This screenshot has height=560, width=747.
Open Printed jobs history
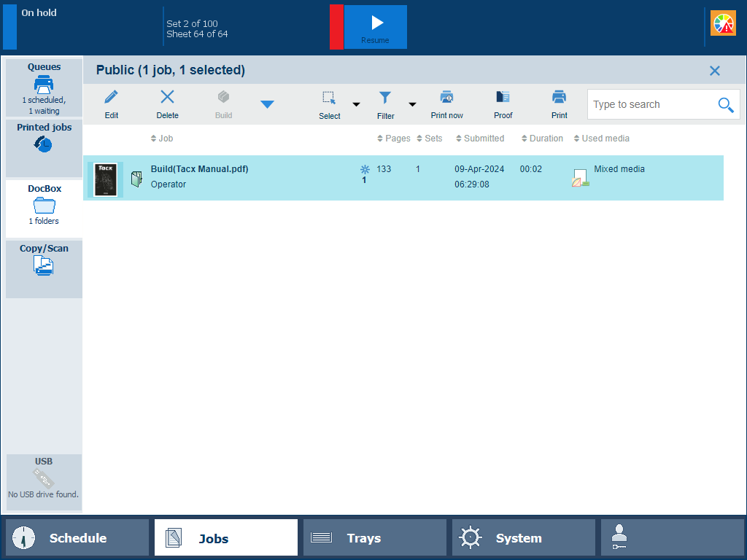44,137
